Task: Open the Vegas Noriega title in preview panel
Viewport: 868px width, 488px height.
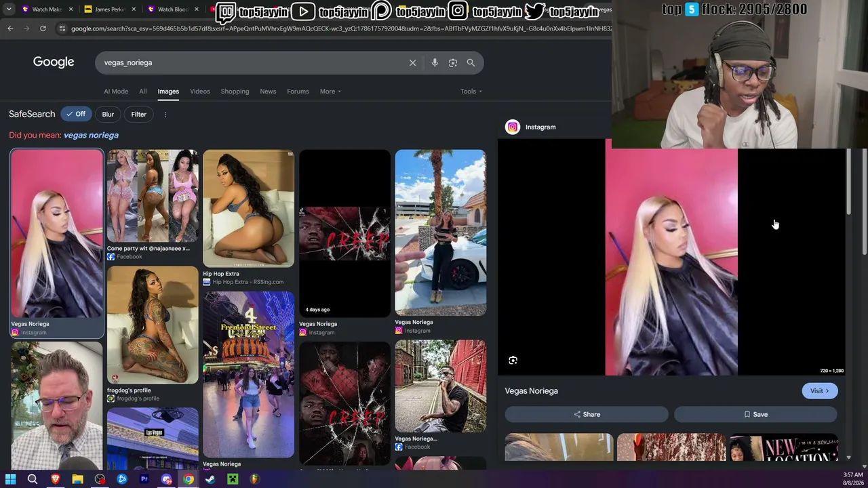Action: click(531, 391)
